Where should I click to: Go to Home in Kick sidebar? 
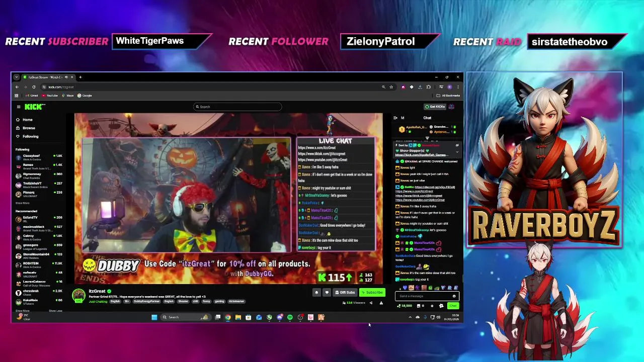pos(24,120)
